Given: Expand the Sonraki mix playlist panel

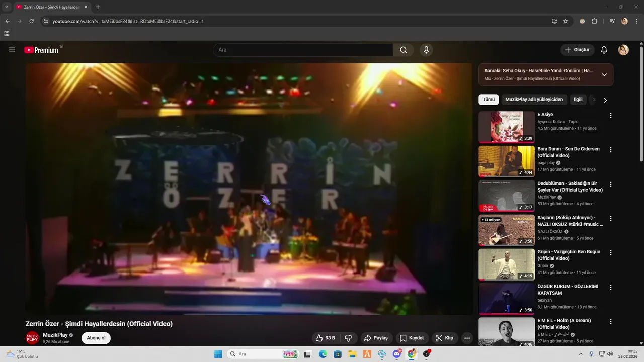Looking at the screenshot, I should (604, 74).
